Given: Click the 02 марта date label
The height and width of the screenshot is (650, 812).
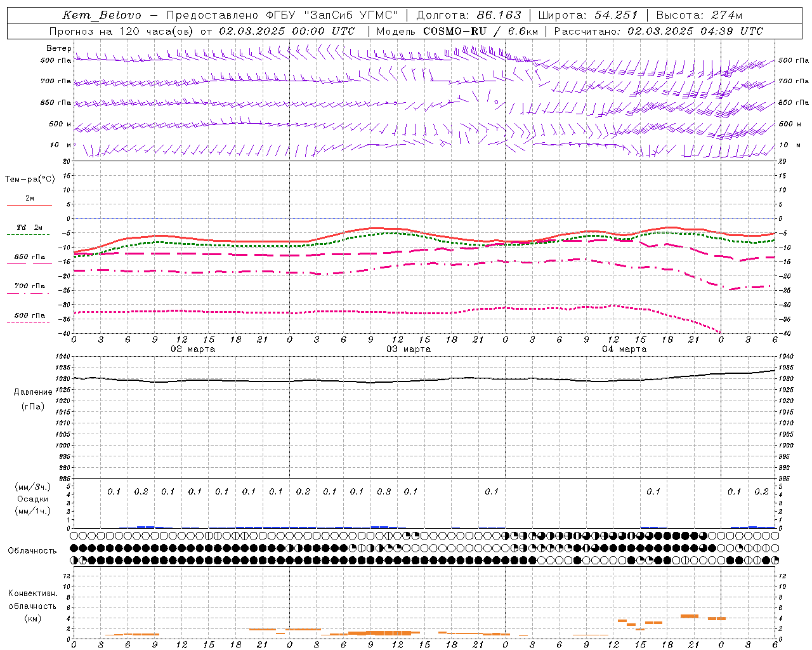Looking at the screenshot, I should 193,349.
